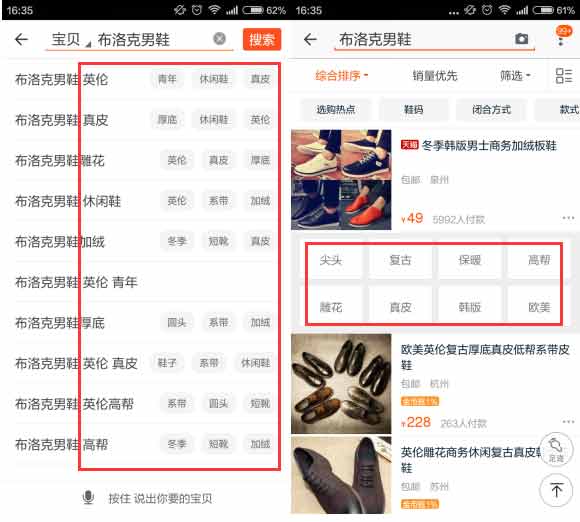Switch the results layout with the list view icon
The image size is (580, 522).
point(564,76)
